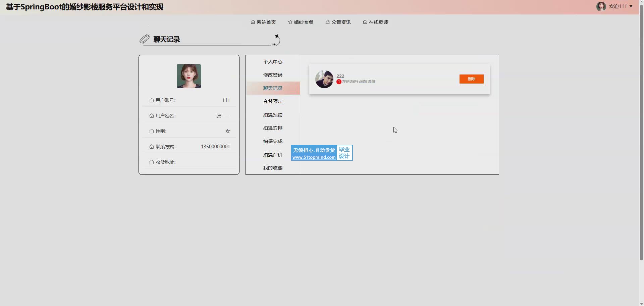Open 套餐预定 menu entry

pyautogui.click(x=273, y=101)
